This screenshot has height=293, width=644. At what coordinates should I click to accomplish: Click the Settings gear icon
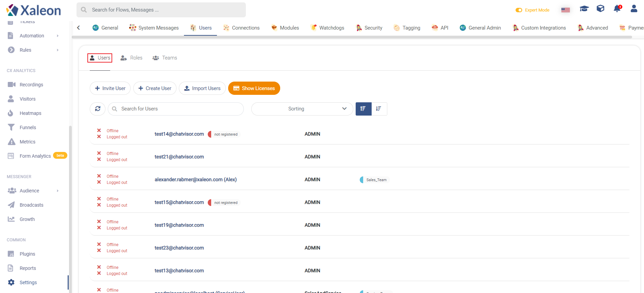(x=11, y=282)
